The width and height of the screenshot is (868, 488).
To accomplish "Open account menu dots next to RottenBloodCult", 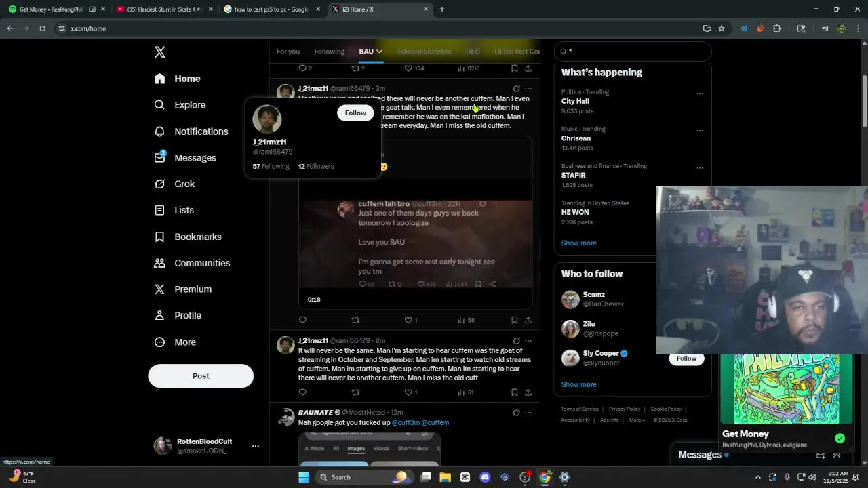I will click(x=256, y=446).
